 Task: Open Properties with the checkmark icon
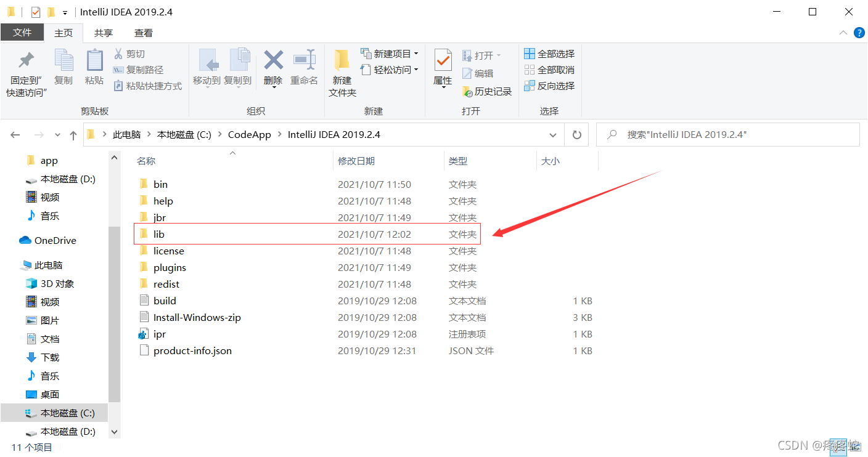pyautogui.click(x=443, y=60)
